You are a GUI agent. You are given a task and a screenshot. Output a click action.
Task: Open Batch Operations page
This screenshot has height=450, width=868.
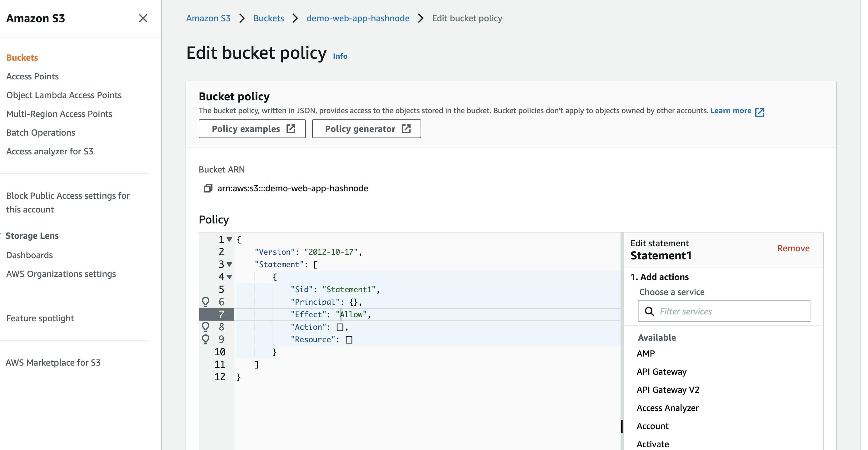point(41,132)
